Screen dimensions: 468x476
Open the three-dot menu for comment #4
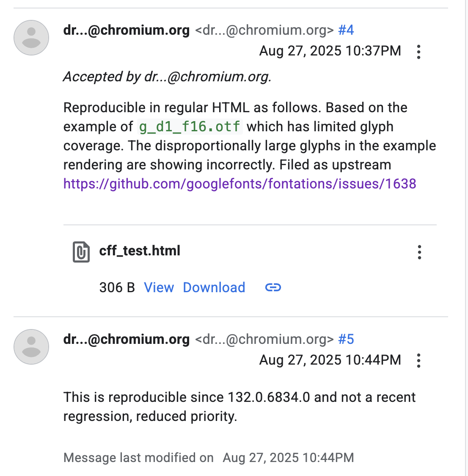[418, 52]
